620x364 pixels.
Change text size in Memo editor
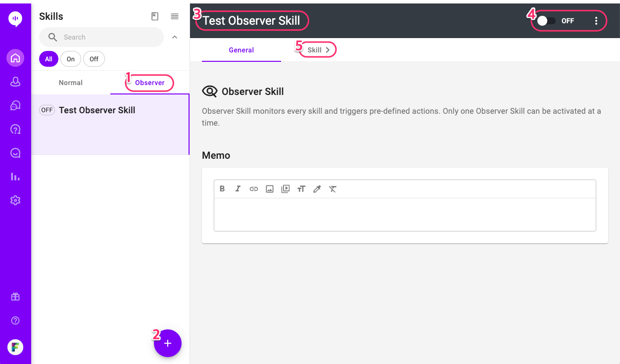pyautogui.click(x=301, y=189)
